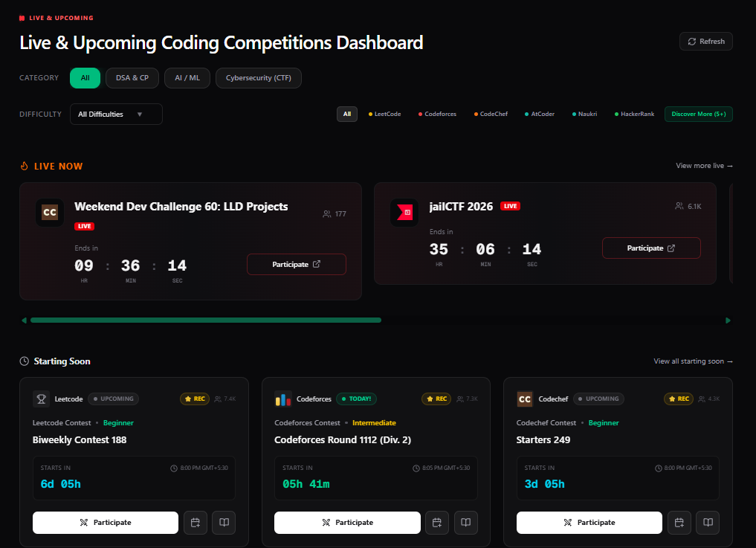
Task: Participate in Codeforces Round 1112 (Div. 2)
Action: [347, 523]
